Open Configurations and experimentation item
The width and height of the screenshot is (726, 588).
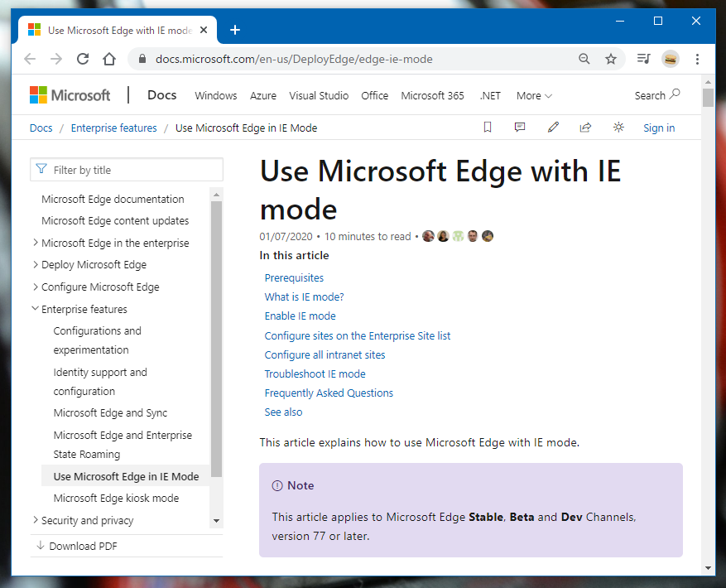[97, 340]
